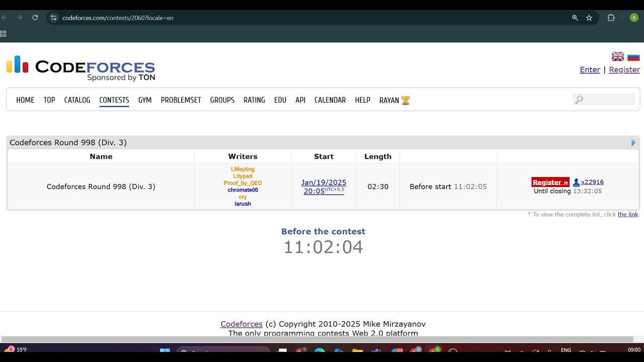Click the table caption "Codeforces Round 998 (Div. 3)"
The height and width of the screenshot is (362, 644).
coord(68,143)
